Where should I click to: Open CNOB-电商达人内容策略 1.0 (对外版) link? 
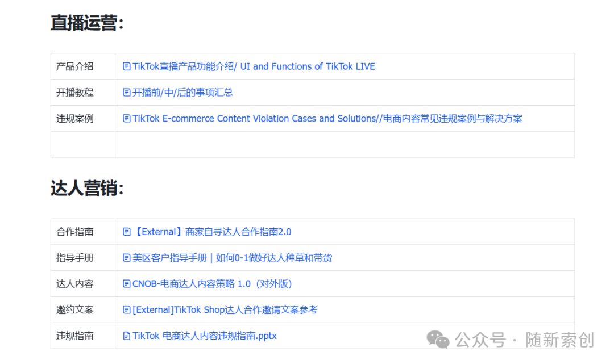coord(213,284)
